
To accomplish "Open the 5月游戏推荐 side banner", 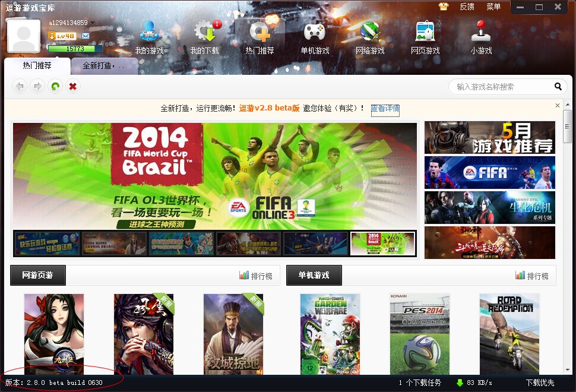I will coord(490,137).
